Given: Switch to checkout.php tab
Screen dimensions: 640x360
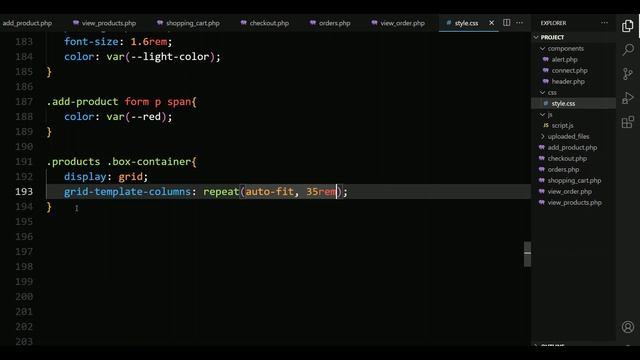Looking at the screenshot, I should (265, 23).
